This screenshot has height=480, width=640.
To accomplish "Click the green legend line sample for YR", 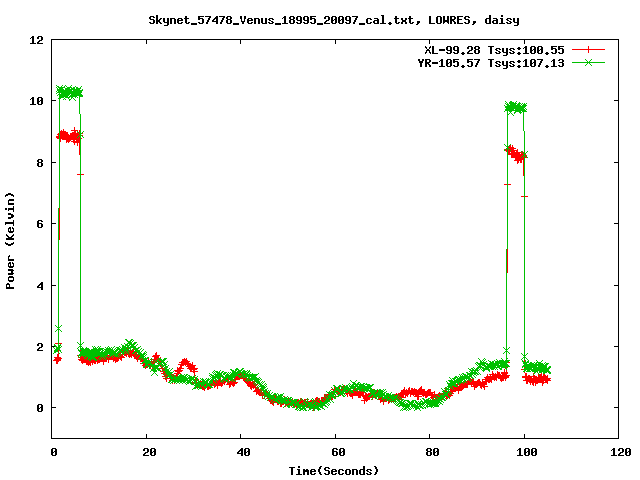I will [x=588, y=62].
